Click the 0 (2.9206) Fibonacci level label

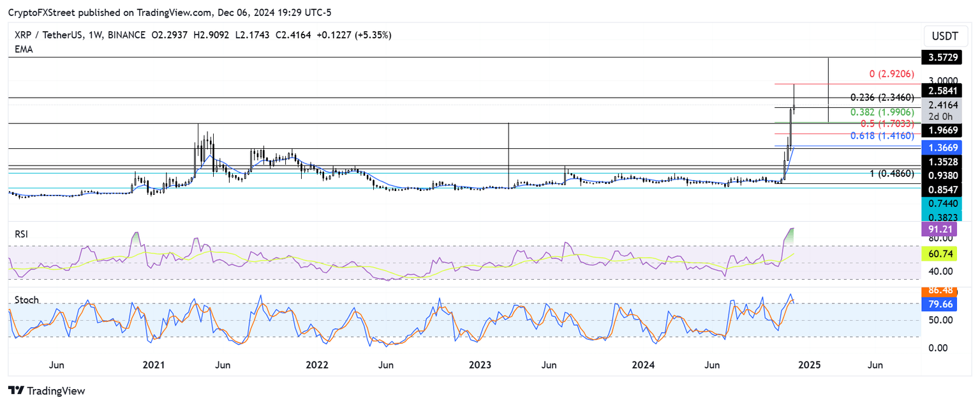(x=891, y=74)
